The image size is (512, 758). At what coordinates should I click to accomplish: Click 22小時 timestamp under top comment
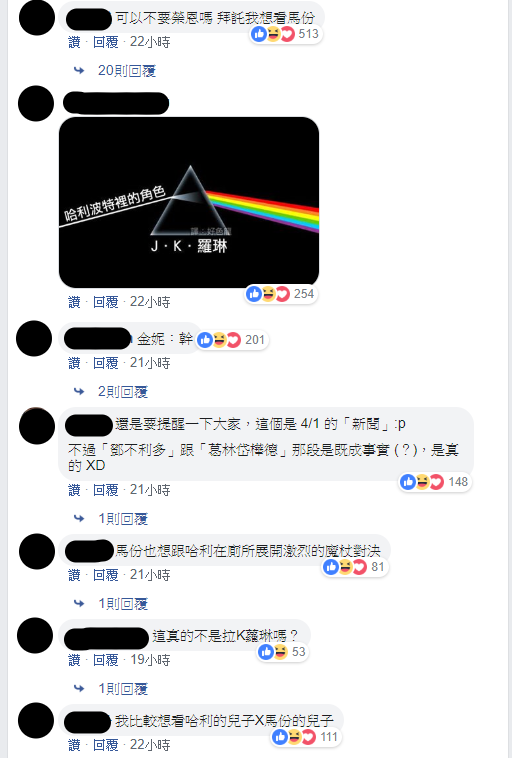click(150, 42)
